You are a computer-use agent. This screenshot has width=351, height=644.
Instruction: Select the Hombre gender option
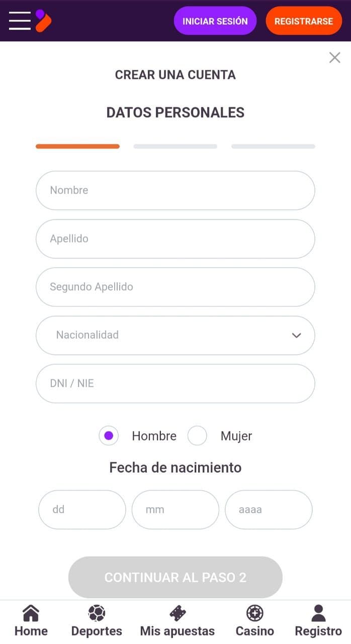109,436
